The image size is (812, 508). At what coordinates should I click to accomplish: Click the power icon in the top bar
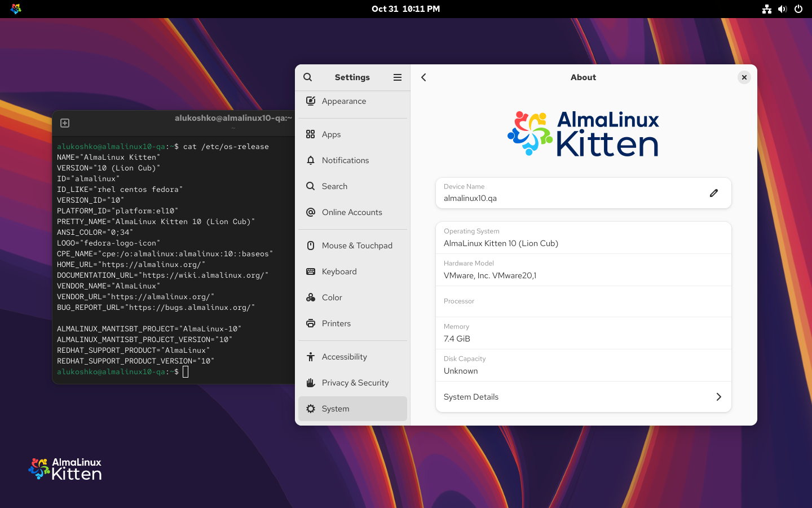pos(798,8)
